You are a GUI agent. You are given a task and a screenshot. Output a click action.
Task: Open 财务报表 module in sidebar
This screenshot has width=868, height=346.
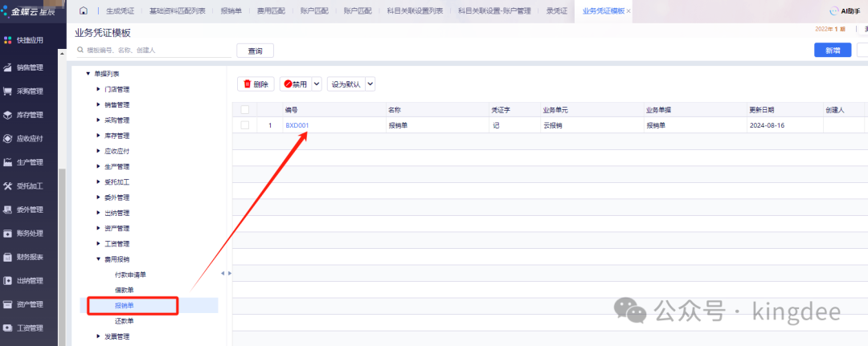(x=29, y=257)
